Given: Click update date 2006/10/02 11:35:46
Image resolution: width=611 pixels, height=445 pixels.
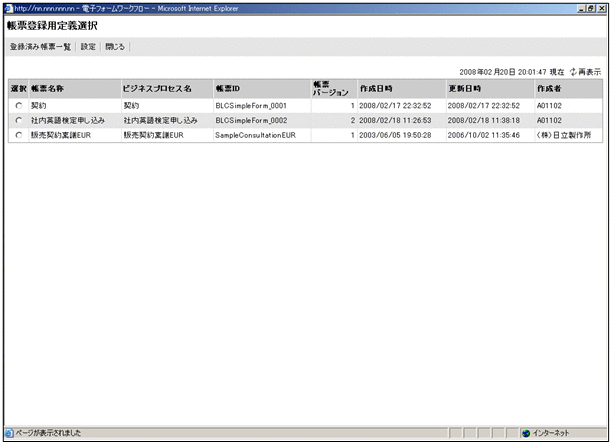Looking at the screenshot, I should [x=484, y=135].
